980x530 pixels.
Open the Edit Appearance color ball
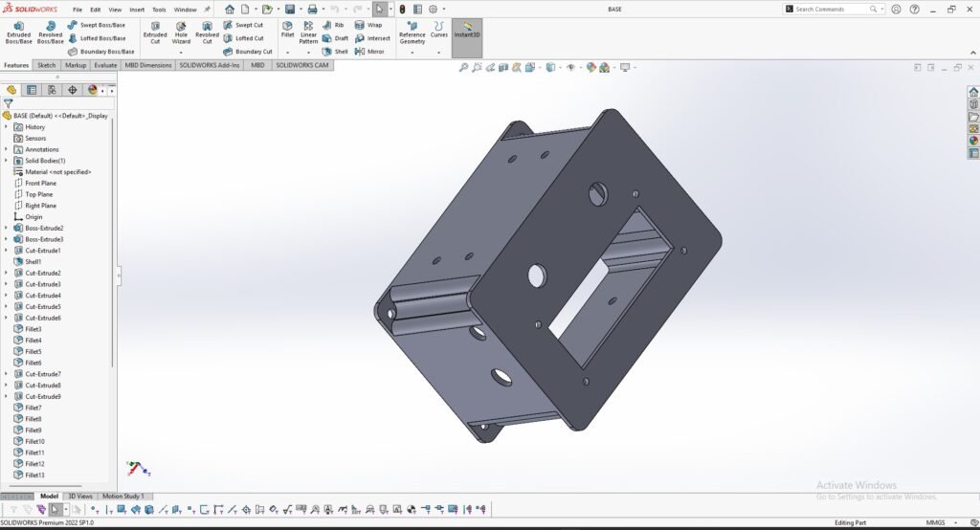point(591,68)
